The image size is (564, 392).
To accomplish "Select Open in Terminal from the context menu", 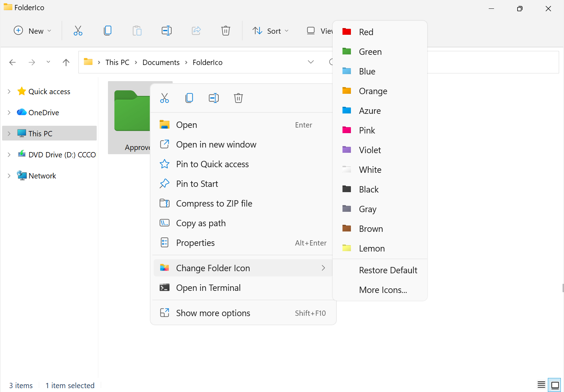I will click(209, 287).
